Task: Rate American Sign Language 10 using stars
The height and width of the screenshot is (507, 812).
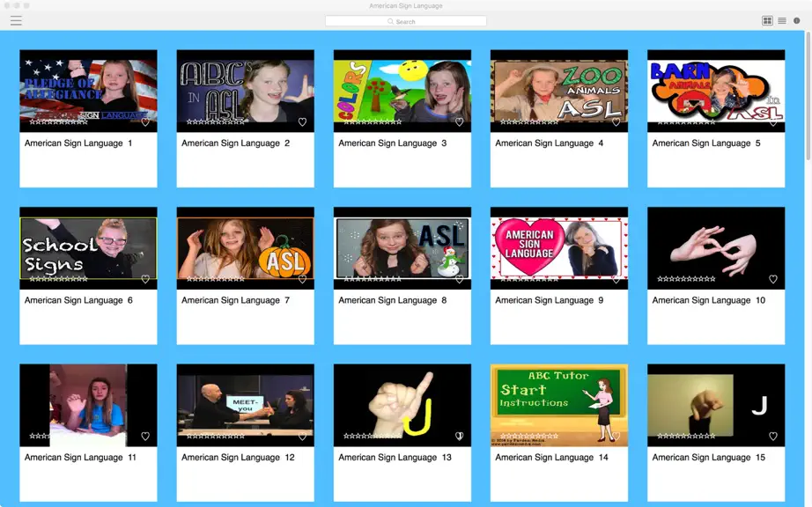Action: [686, 279]
